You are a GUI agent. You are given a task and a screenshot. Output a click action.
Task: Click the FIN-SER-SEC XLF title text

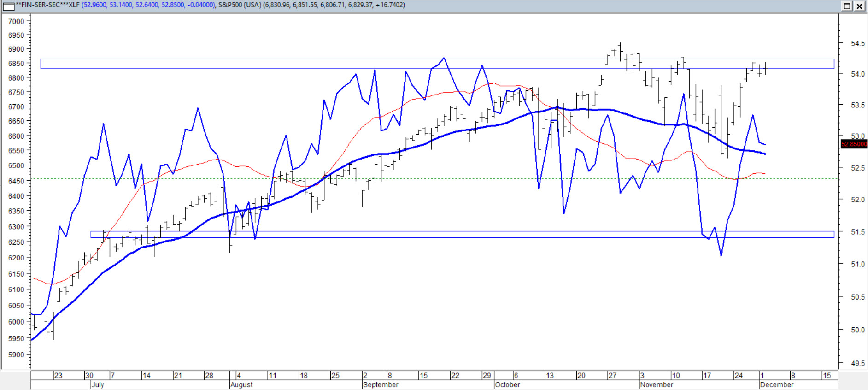[47, 5]
